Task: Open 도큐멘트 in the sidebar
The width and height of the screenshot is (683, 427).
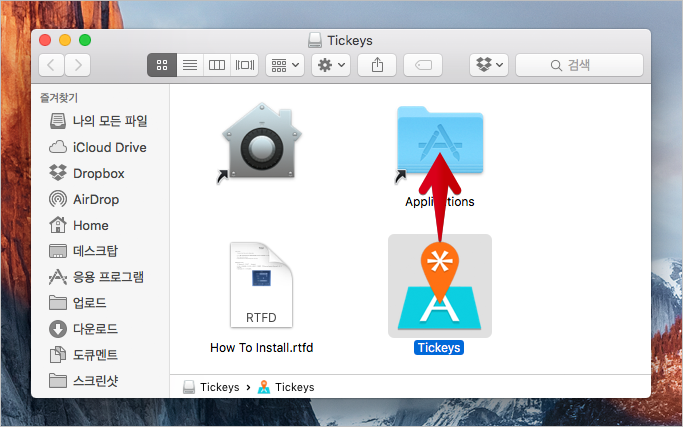Action: [x=83, y=355]
